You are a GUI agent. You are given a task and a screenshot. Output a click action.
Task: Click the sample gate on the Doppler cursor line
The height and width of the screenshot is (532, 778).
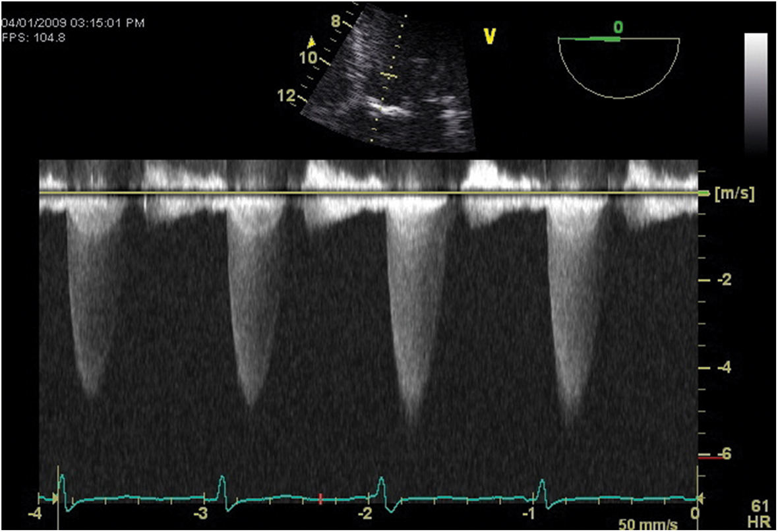tap(390, 76)
